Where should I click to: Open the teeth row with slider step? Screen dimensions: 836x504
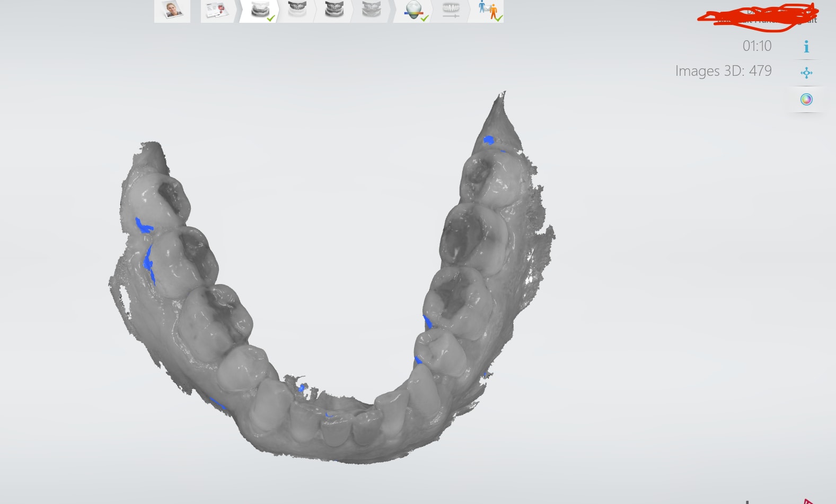[451, 10]
